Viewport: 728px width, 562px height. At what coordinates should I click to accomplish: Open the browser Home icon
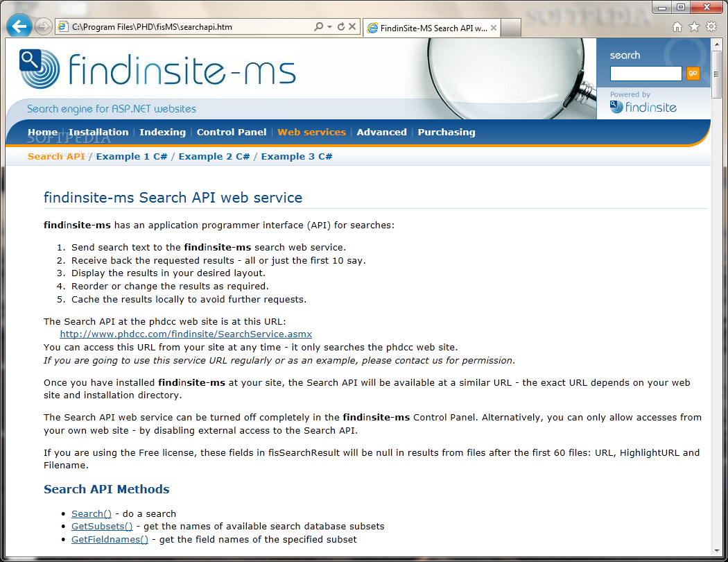[x=677, y=27]
